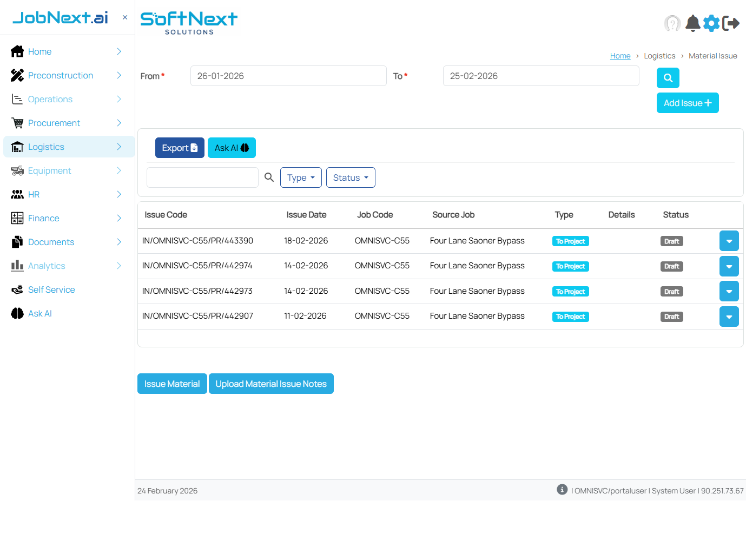Click the notification bell icon
This screenshot has width=746, height=560.
pyautogui.click(x=692, y=23)
